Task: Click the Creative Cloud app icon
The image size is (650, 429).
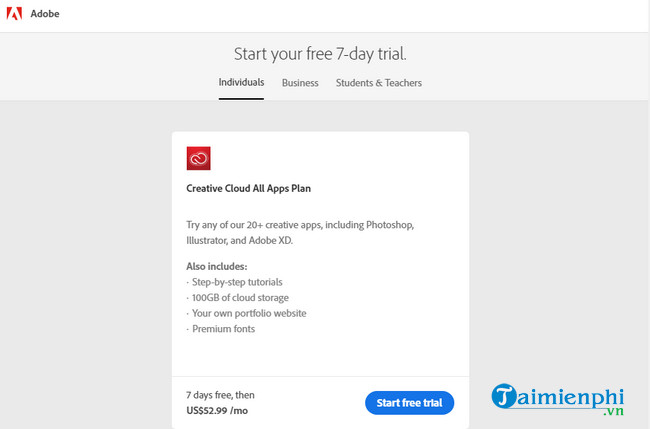Action: coord(199,158)
